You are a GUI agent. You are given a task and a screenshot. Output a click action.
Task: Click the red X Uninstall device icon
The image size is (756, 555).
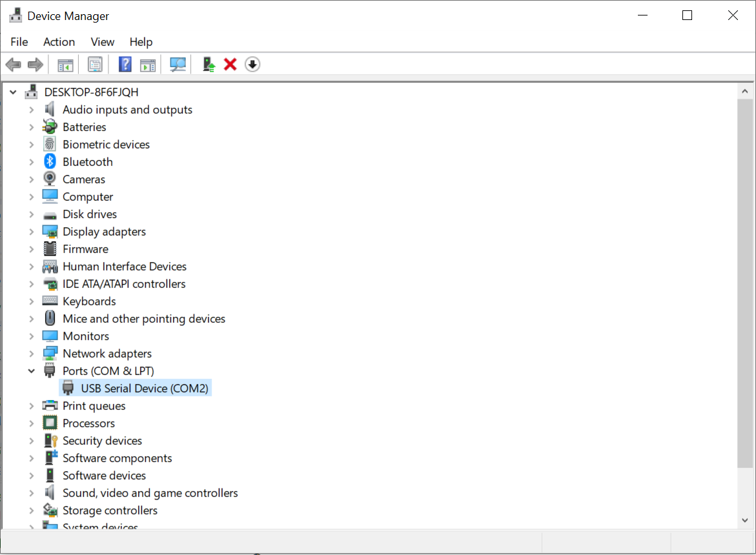230,64
